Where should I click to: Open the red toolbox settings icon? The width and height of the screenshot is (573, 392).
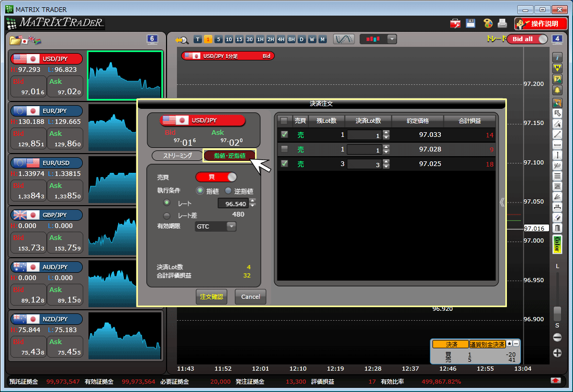[455, 23]
